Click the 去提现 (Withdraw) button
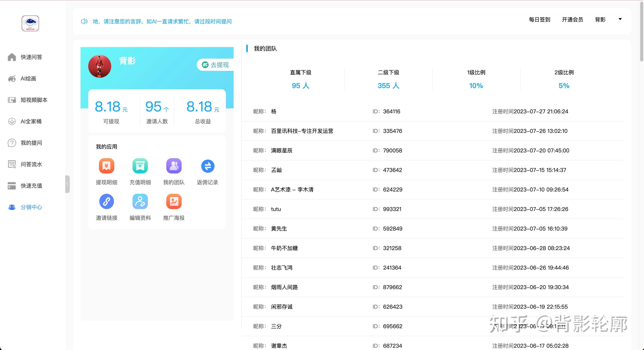This screenshot has width=644, height=350. [215, 65]
